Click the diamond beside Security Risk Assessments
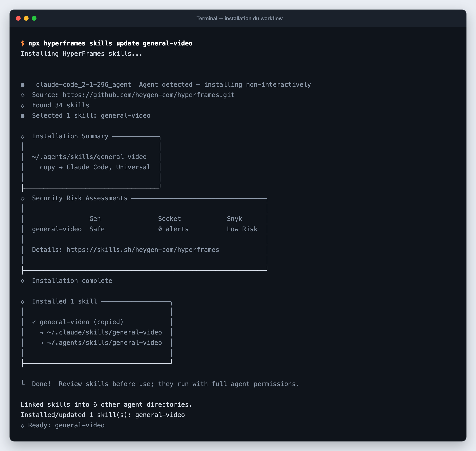Image resolution: width=476 pixels, height=451 pixels. pos(23,199)
